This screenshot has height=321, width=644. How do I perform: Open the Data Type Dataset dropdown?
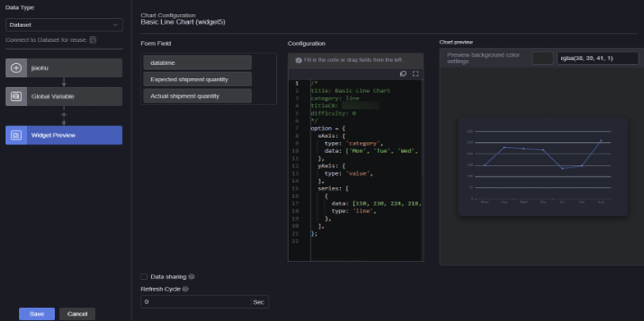click(x=64, y=25)
